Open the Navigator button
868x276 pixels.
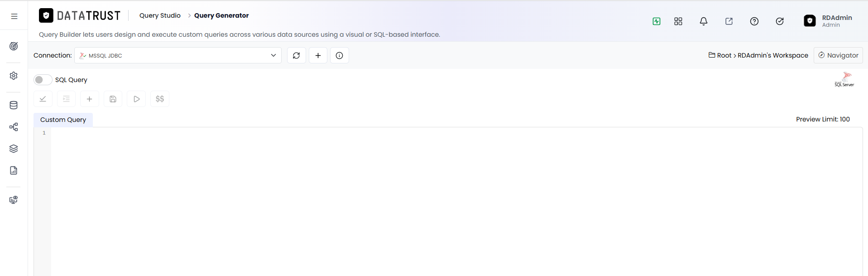pyautogui.click(x=838, y=55)
